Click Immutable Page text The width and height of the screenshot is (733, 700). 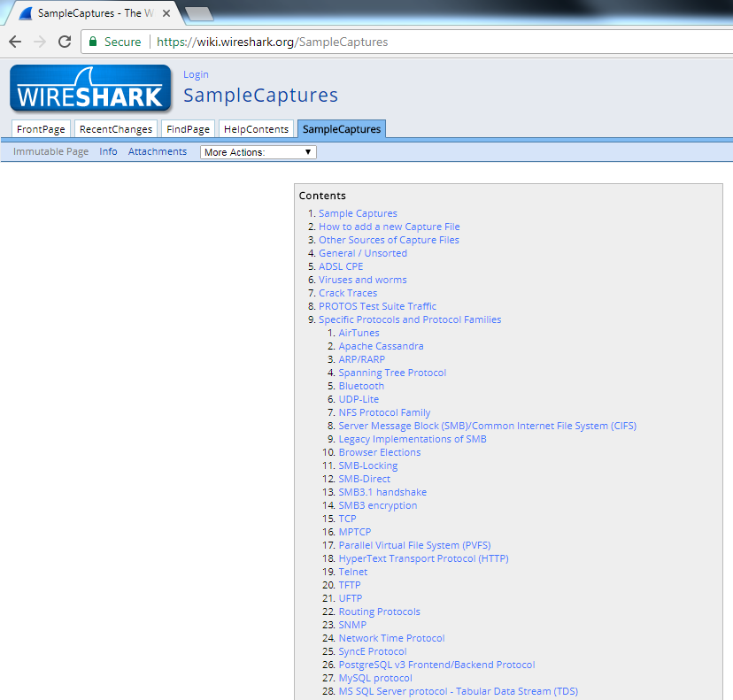(50, 151)
